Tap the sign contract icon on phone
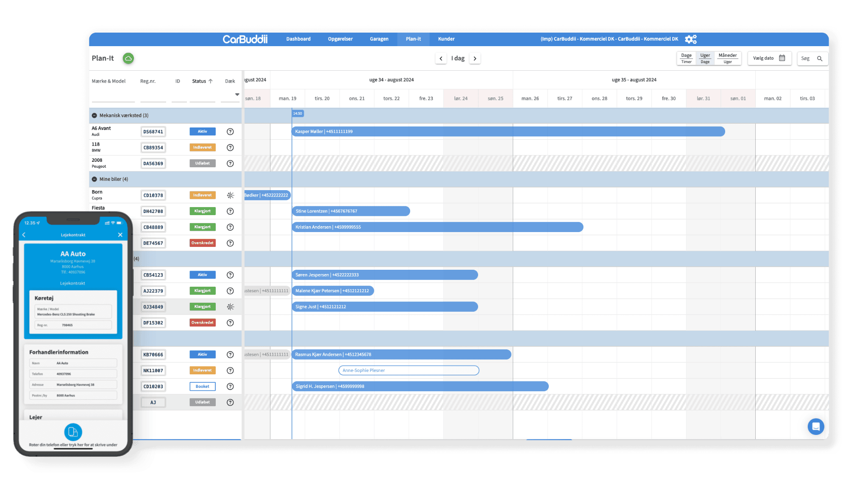868x487 pixels. [73, 432]
